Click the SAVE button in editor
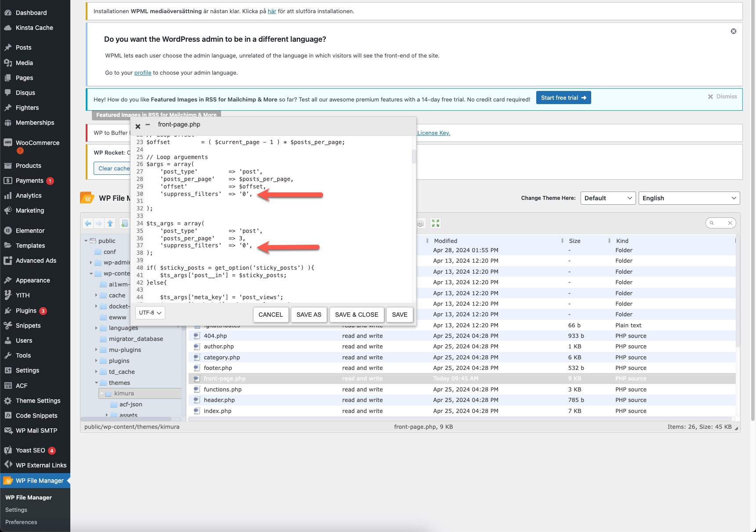756x532 pixels. coord(400,315)
